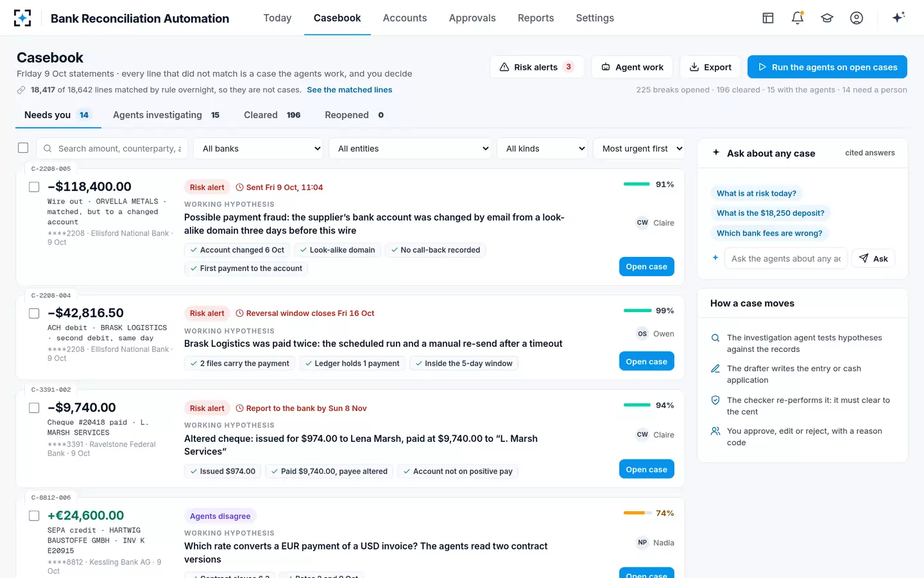The width and height of the screenshot is (924, 578).
Task: Select the -$118,400.00 case checkbox
Action: coord(34,187)
